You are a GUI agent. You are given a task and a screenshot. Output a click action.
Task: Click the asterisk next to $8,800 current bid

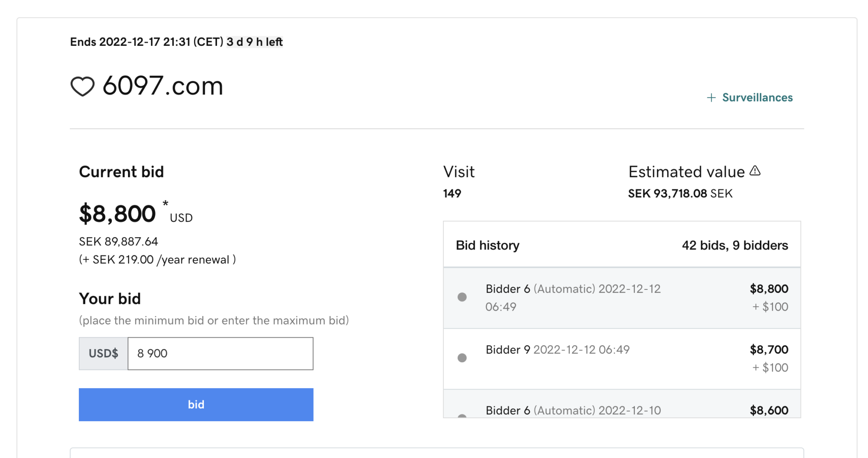coord(165,204)
